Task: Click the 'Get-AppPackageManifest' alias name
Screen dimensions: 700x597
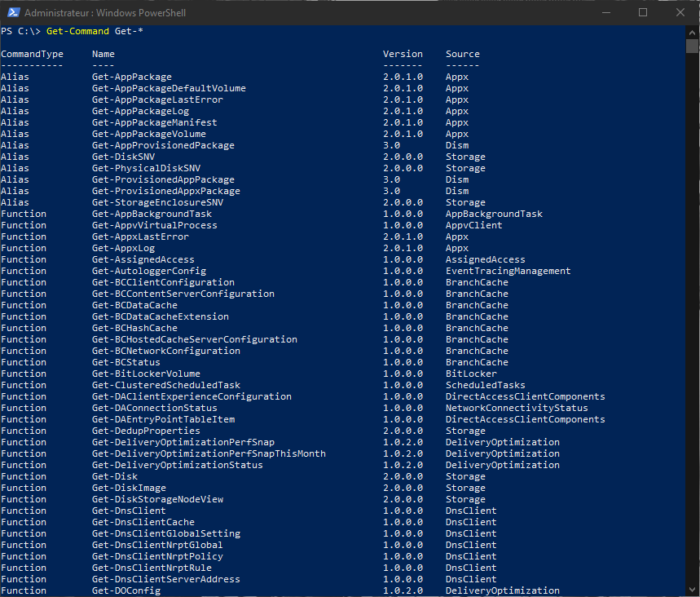Action: pos(154,122)
